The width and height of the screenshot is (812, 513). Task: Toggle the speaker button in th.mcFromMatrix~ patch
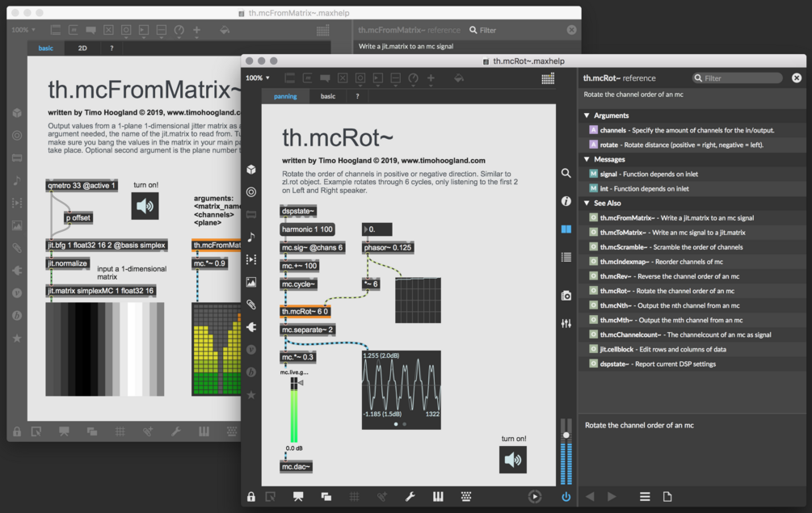[x=145, y=206]
